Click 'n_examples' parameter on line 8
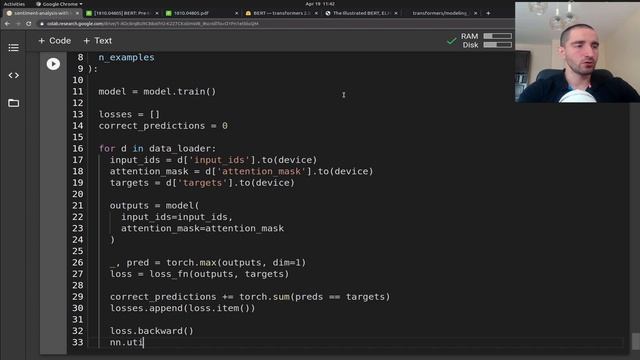Image resolution: width=640 pixels, height=360 pixels. [x=127, y=58]
